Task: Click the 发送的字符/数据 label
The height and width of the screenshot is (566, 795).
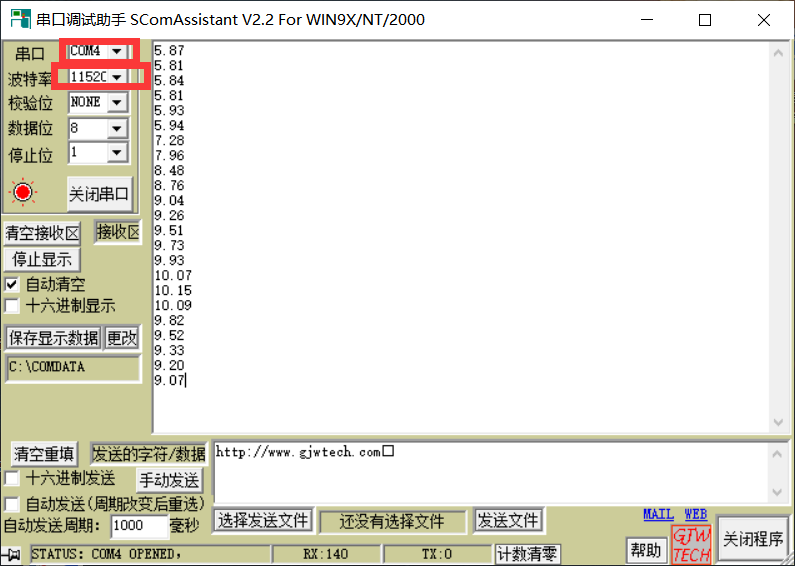Action: pyautogui.click(x=149, y=454)
